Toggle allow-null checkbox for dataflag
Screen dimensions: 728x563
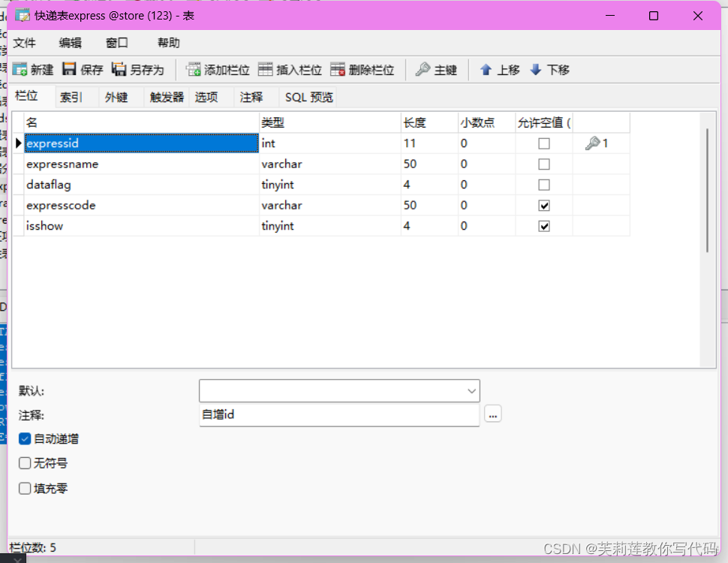pyautogui.click(x=544, y=185)
